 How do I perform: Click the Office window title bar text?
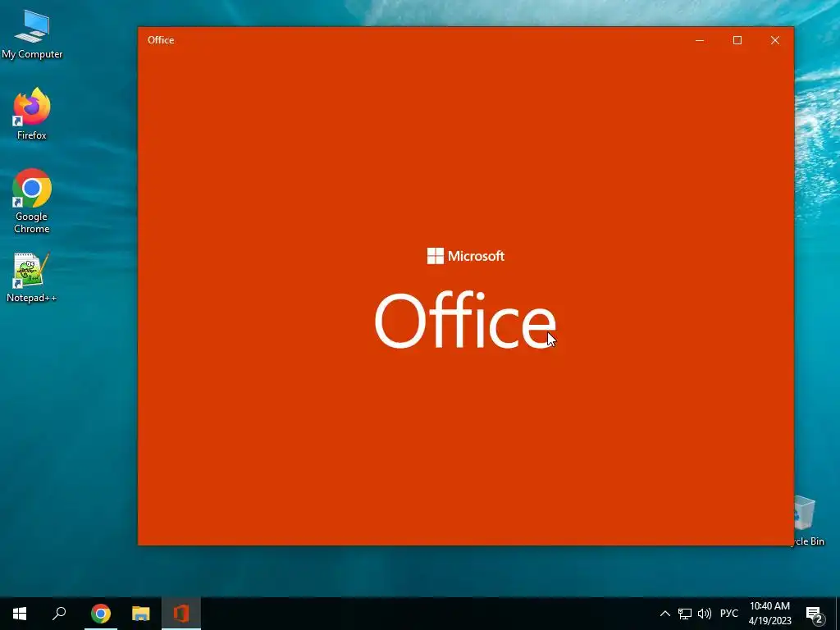pyautogui.click(x=161, y=40)
